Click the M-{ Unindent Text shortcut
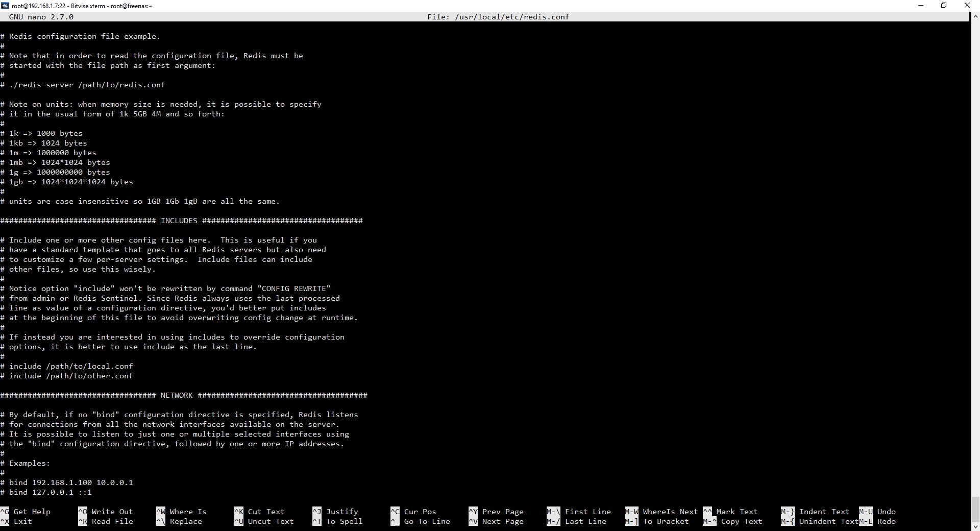This screenshot has height=531, width=980. point(820,521)
